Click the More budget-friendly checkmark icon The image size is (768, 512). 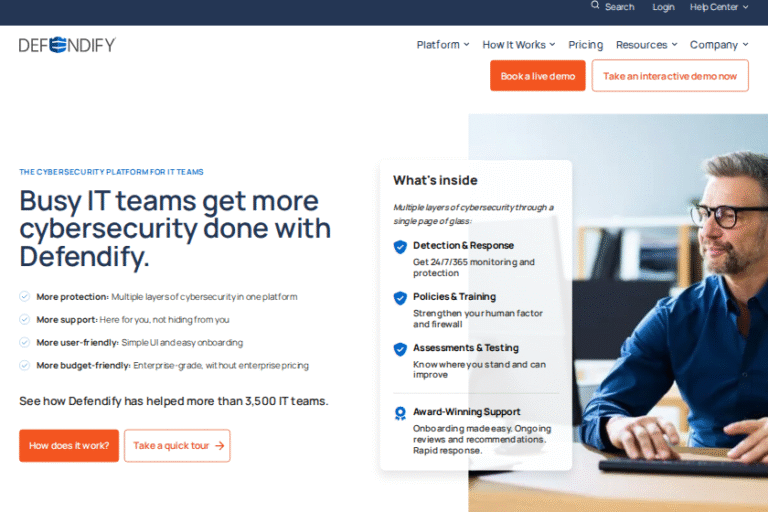click(24, 365)
